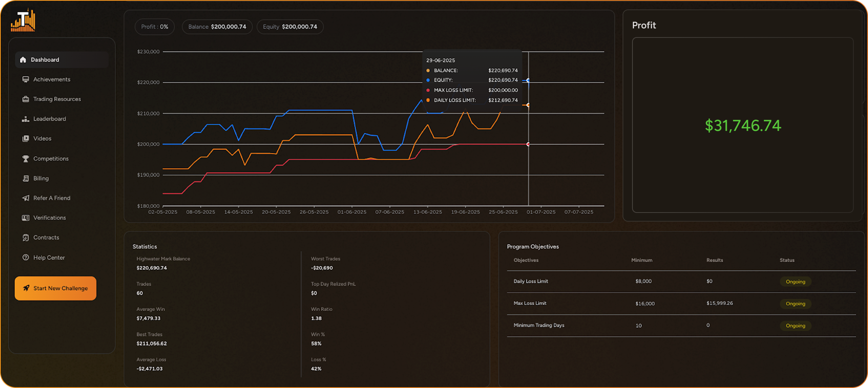Click the Trading Resources briefcase icon
This screenshot has width=868, height=388.
click(26, 99)
